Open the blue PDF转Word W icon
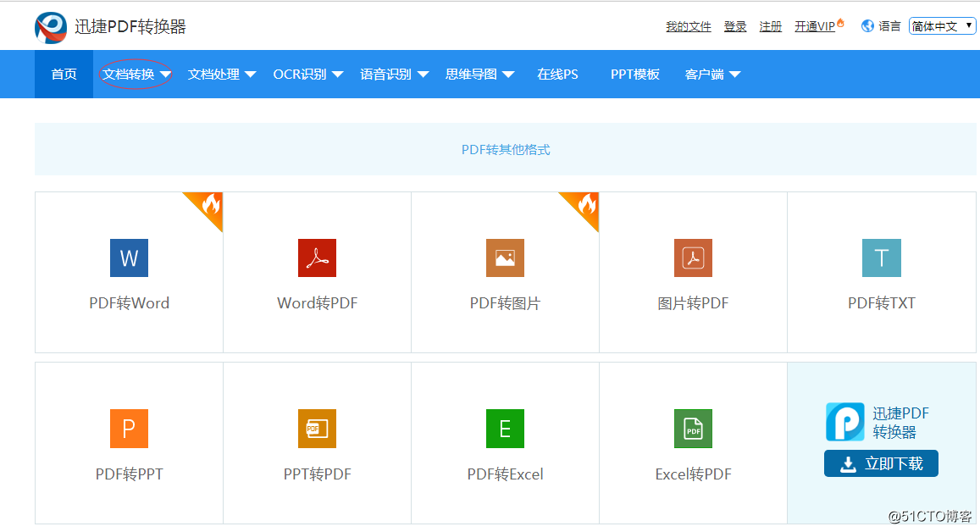Viewport: 980px width, 532px height. (x=130, y=258)
